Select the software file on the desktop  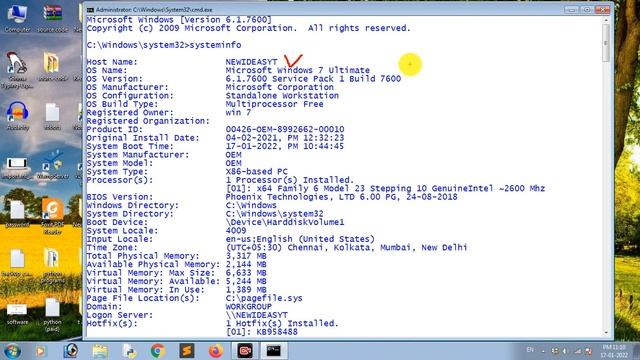click(17, 313)
